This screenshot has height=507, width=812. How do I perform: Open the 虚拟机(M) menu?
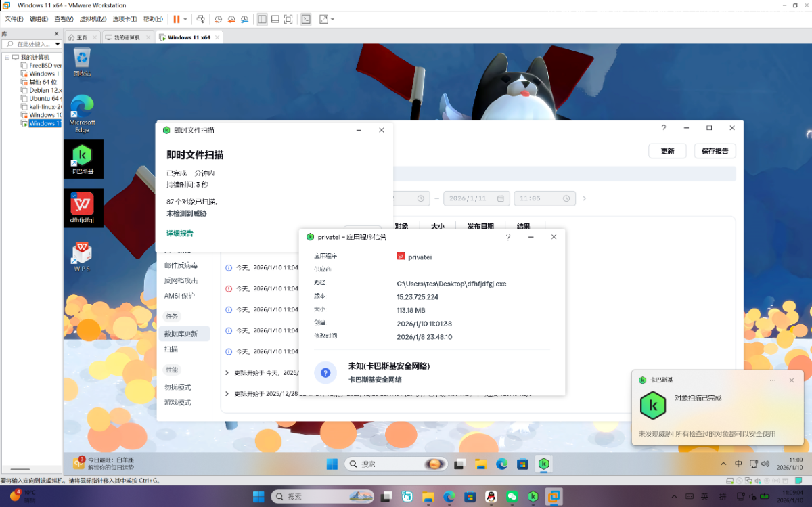pyautogui.click(x=94, y=19)
